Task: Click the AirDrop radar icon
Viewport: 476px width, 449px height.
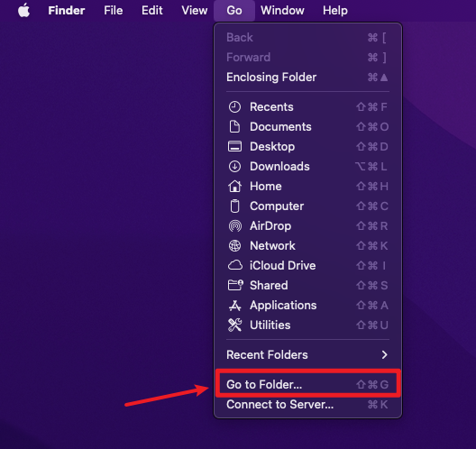Action: click(x=234, y=226)
